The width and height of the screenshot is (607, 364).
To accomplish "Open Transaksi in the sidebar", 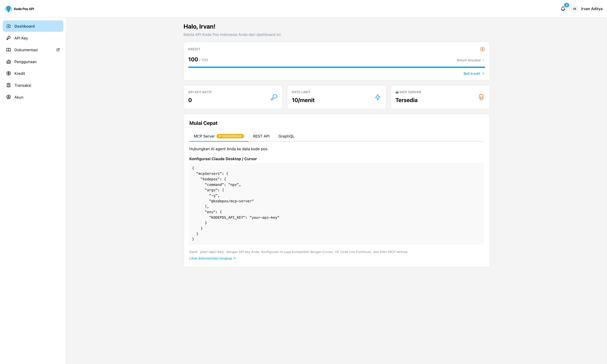I will coord(33,85).
